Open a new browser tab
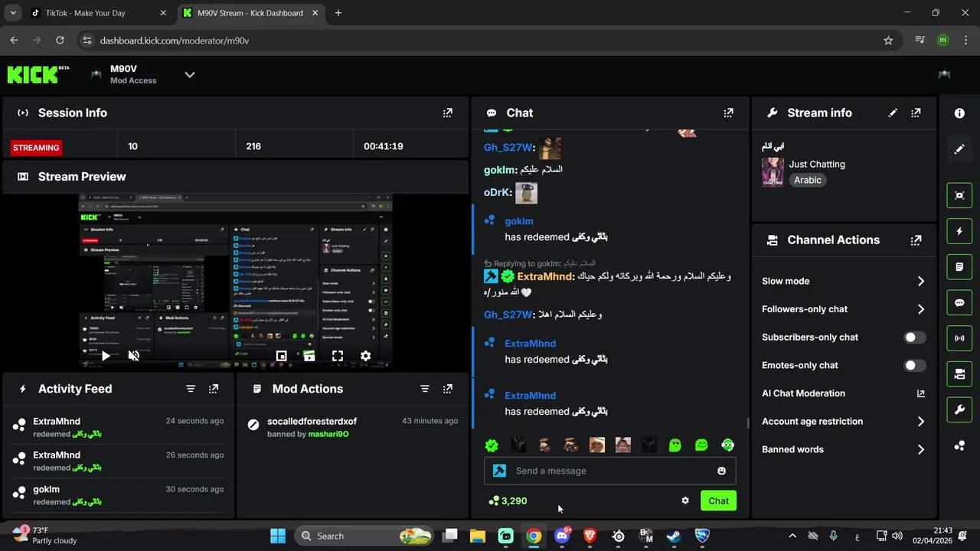This screenshot has height=551, width=980. coord(338,13)
